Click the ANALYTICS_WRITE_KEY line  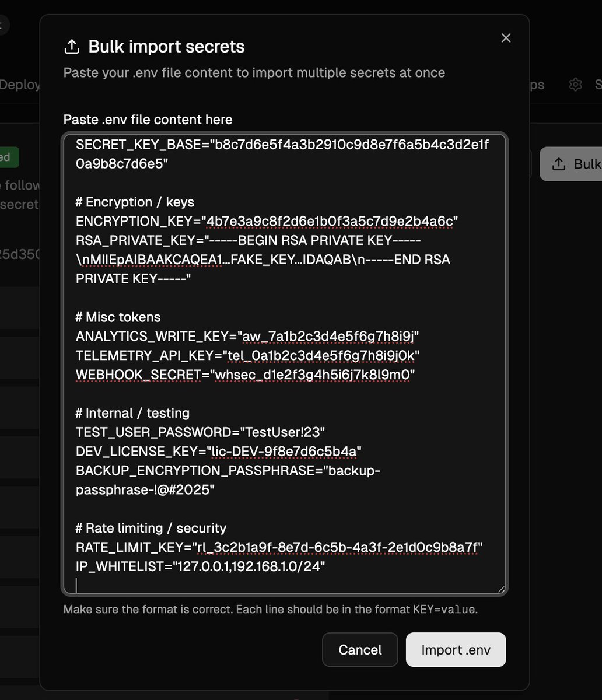pos(247,336)
